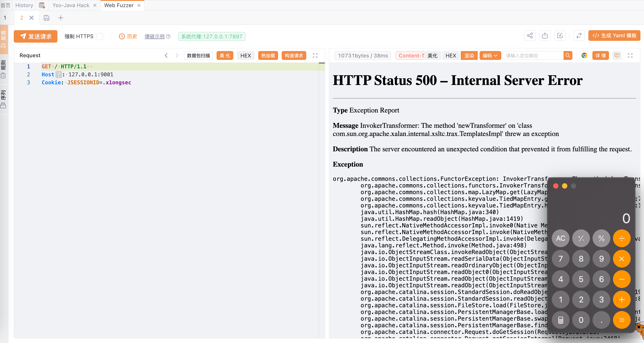Click the share icon in top toolbar
This screenshot has height=343, width=644.
point(530,35)
